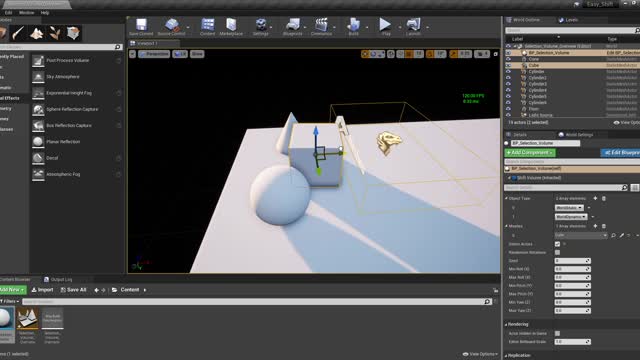The width and height of the screenshot is (640, 360).
Task: Open the Cinematics toolbar icon
Action: [x=321, y=25]
